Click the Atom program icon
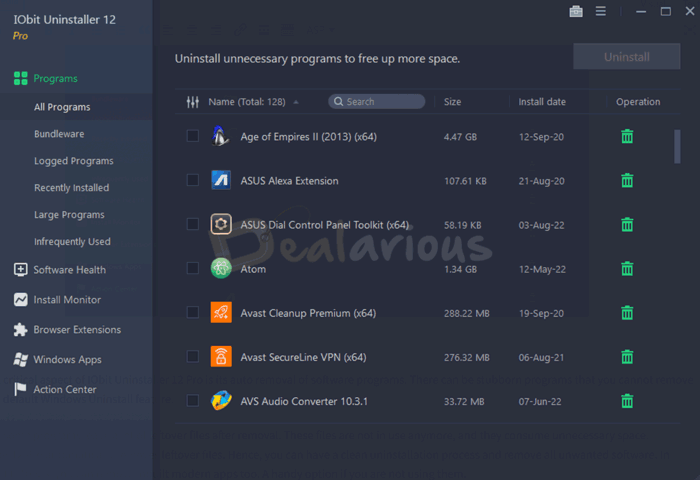 click(x=221, y=268)
